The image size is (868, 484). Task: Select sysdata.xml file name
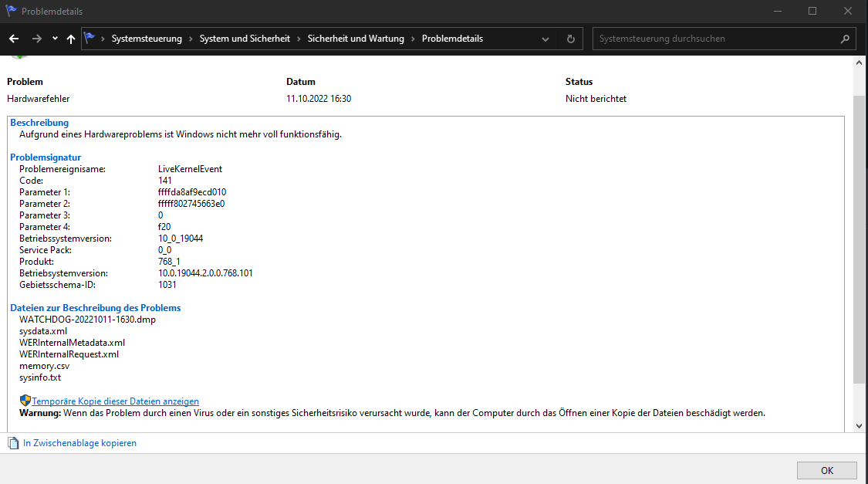tap(43, 331)
